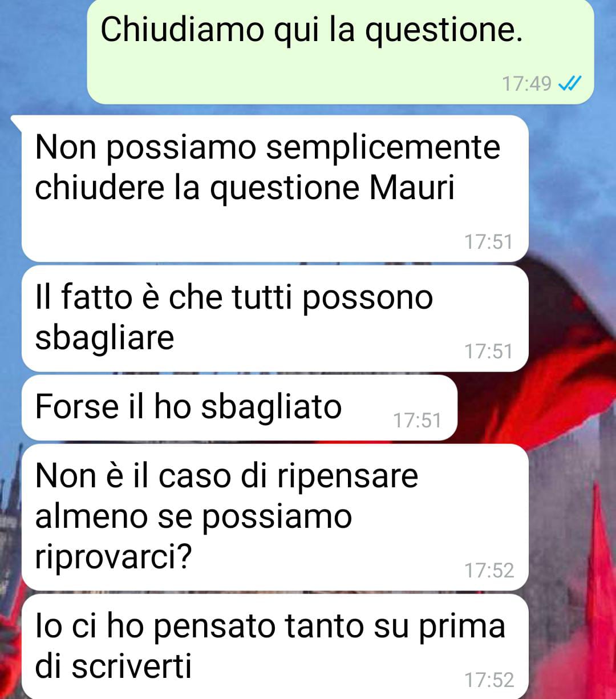The height and width of the screenshot is (699, 616).
Task: Tap the 17:52 timestamp beside "di scriverti"
Action: click(x=489, y=680)
